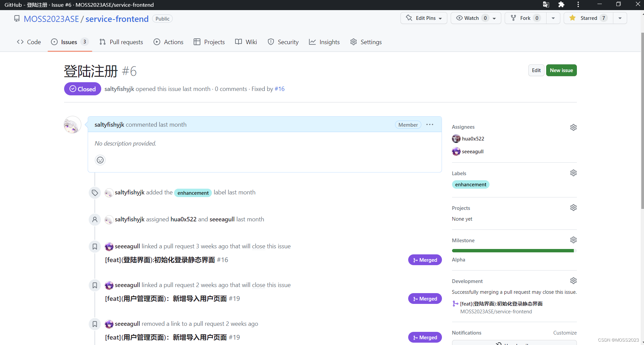Open the translate icon in the title bar
644x345 pixels.
click(546, 4)
